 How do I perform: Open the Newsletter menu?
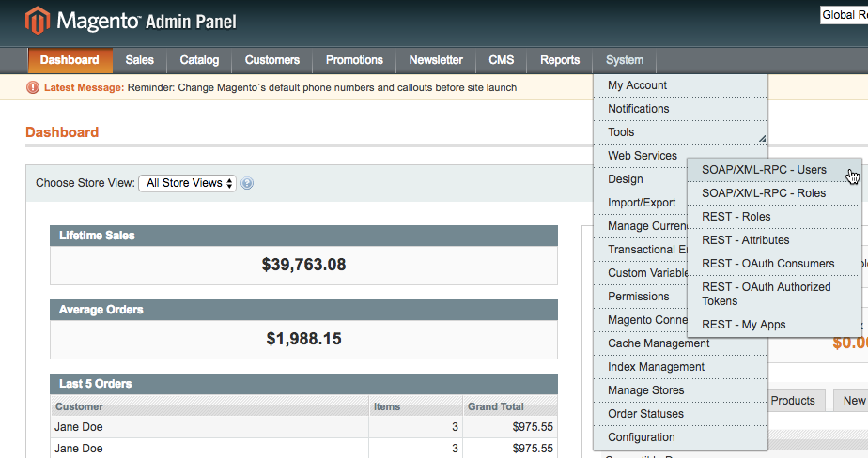[436, 60]
